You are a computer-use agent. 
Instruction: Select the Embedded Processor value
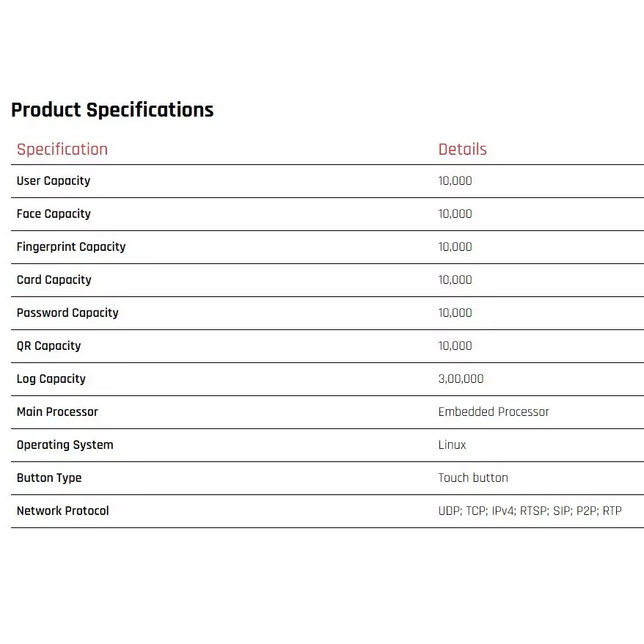coord(493,411)
